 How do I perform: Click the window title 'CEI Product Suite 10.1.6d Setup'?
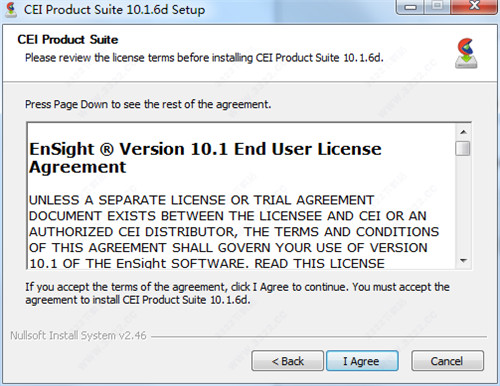(114, 9)
